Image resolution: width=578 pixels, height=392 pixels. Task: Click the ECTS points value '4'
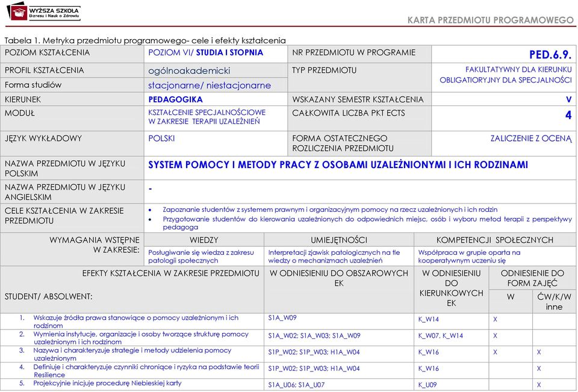coord(568,115)
